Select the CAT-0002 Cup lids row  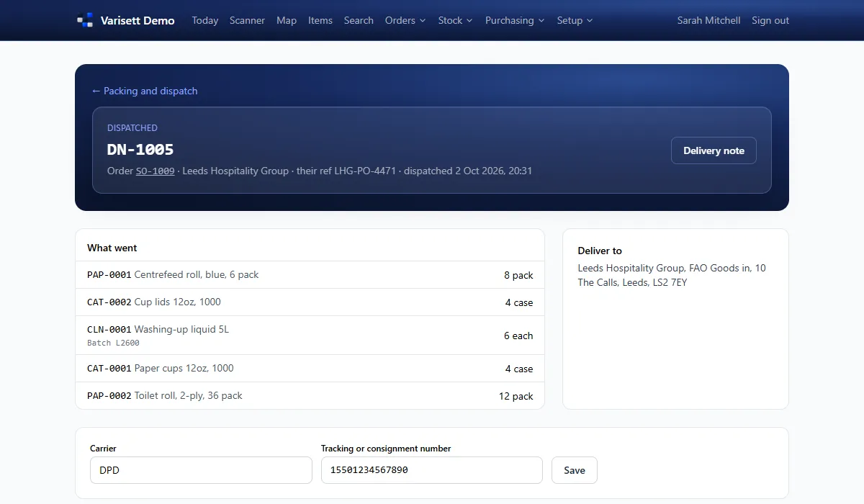coord(310,302)
